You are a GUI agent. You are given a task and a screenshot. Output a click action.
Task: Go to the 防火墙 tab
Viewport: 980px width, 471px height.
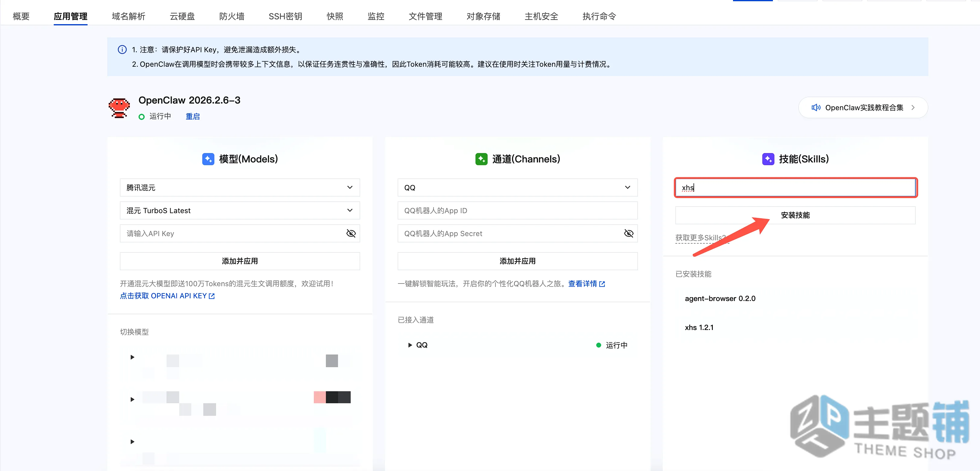(x=232, y=16)
